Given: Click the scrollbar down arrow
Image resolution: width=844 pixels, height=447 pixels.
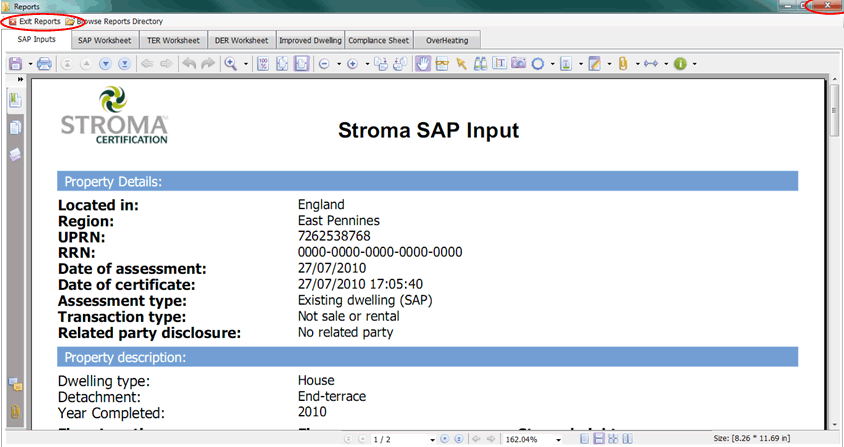Looking at the screenshot, I should pyautogui.click(x=834, y=425).
